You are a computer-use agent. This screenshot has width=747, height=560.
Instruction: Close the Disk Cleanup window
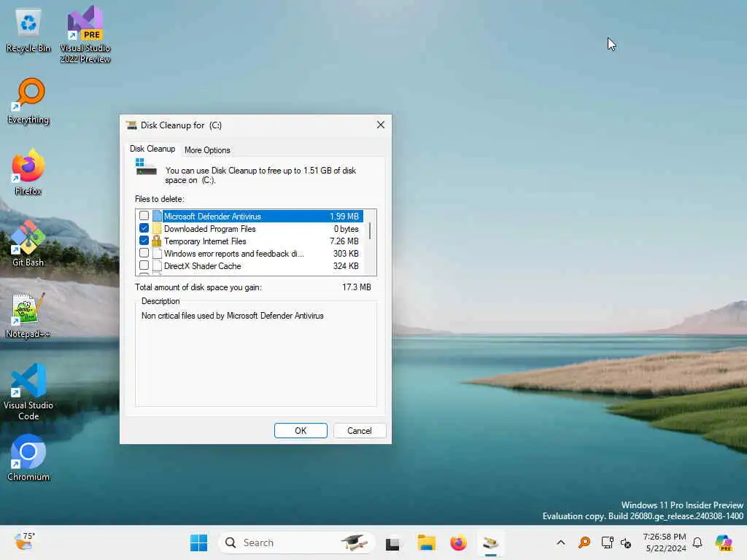[x=380, y=125]
